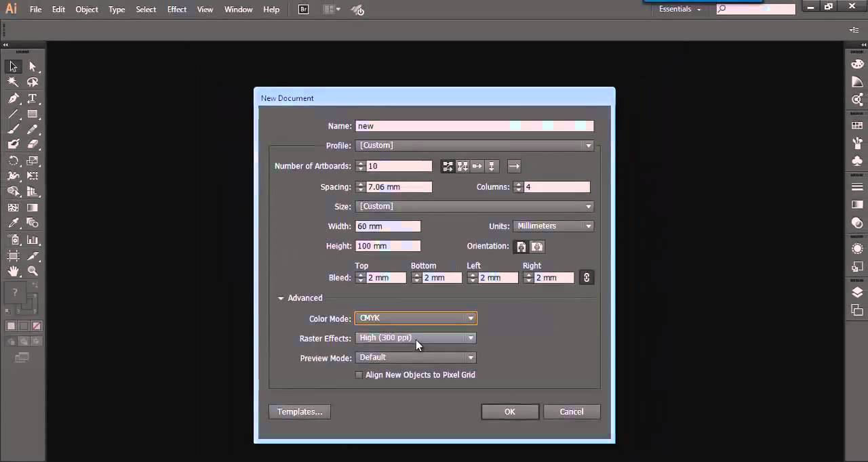Select the Zoom tool in toolbox

pos(33,271)
